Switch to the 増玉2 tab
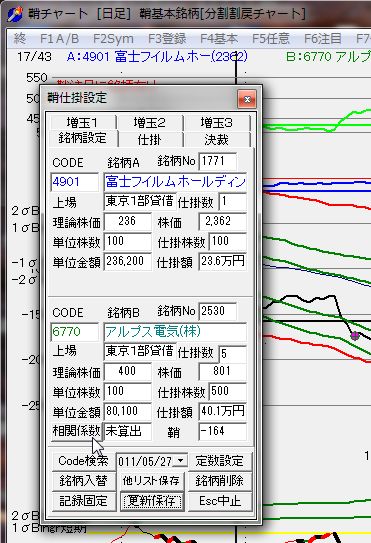Viewport: 371px width, 543px height. [x=150, y=123]
